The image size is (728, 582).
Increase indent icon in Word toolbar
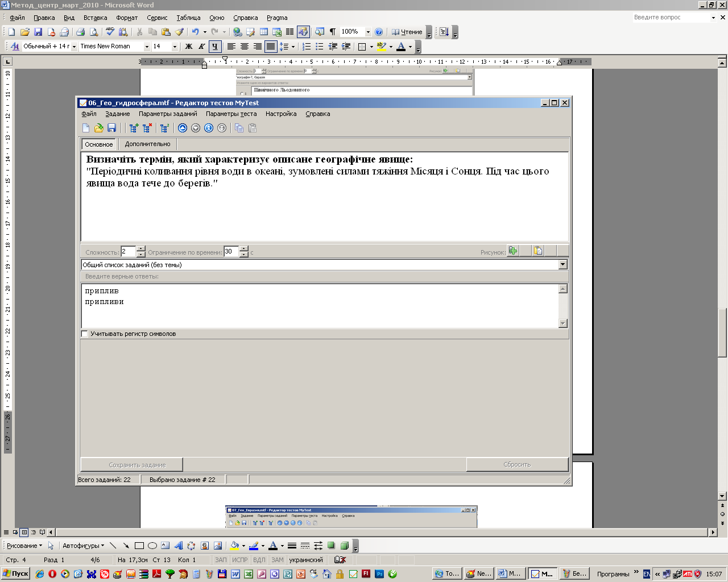[346, 47]
